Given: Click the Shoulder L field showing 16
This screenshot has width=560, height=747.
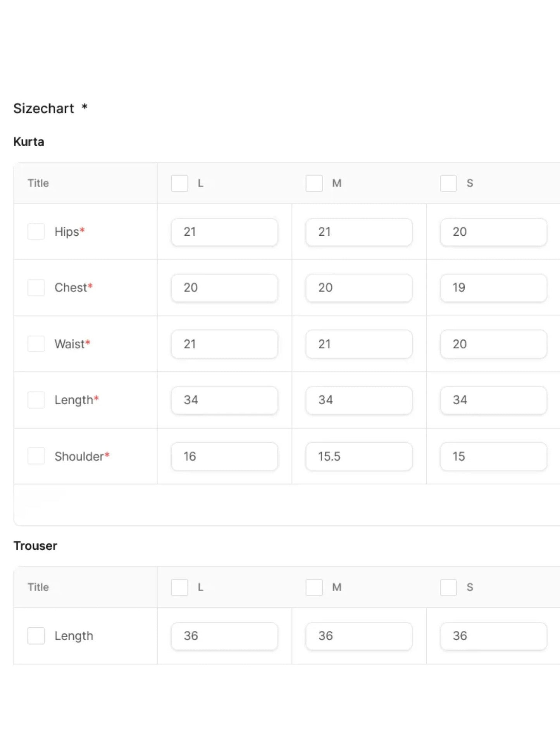Looking at the screenshot, I should (x=224, y=456).
